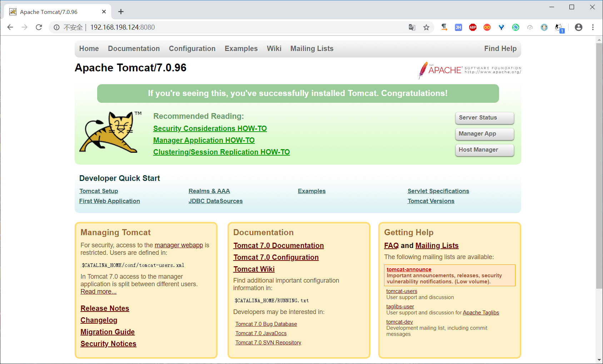Click the red infinity extension icon
Screen dimensions: 603x364
coord(487,27)
